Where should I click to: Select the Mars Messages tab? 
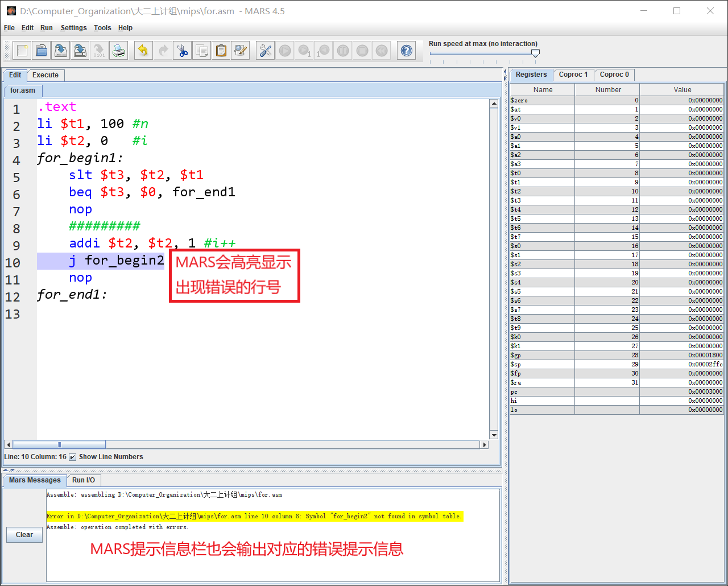(35, 480)
